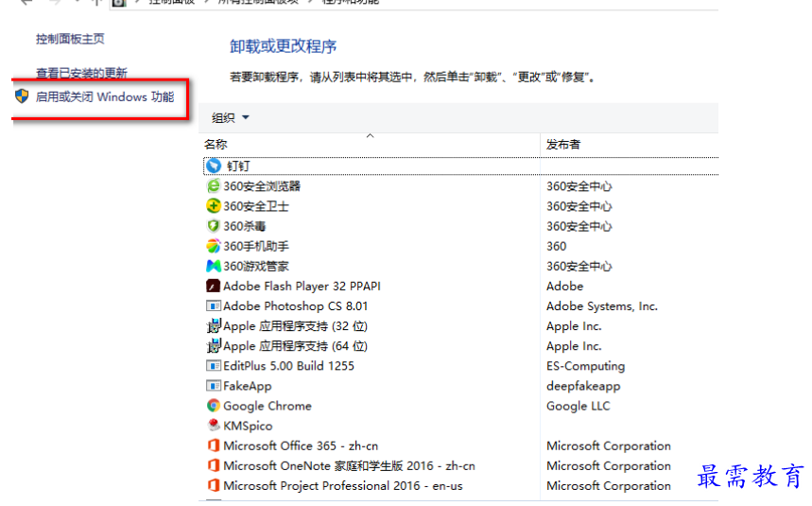Select the 360安全卫士 program name
The width and height of the screenshot is (812, 506).
tap(256, 206)
